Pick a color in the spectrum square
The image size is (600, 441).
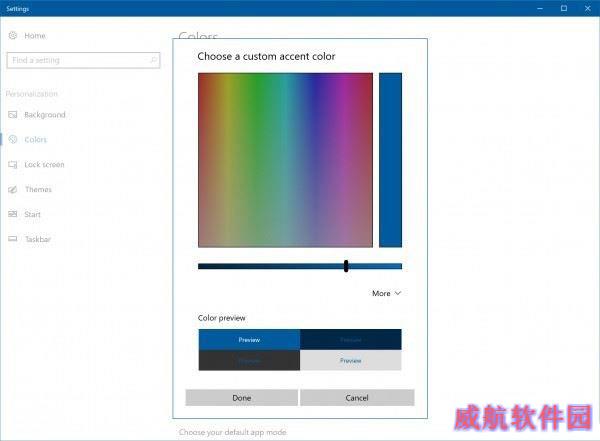click(285, 160)
